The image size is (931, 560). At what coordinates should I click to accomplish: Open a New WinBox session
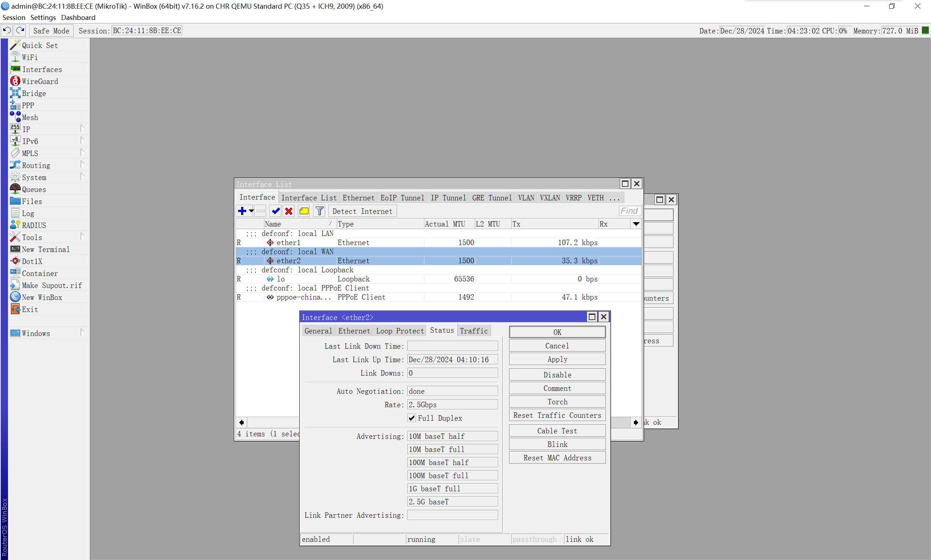click(49, 297)
